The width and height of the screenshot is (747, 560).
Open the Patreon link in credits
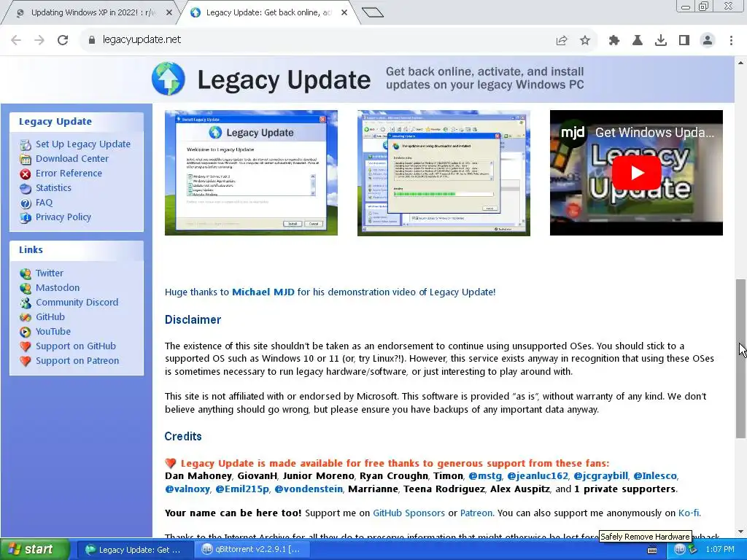tap(476, 513)
